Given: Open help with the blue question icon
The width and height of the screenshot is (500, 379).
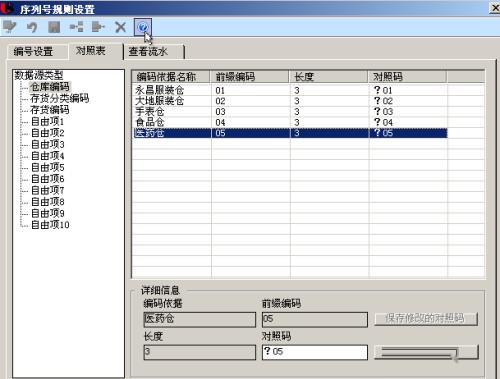Looking at the screenshot, I should 143,27.
